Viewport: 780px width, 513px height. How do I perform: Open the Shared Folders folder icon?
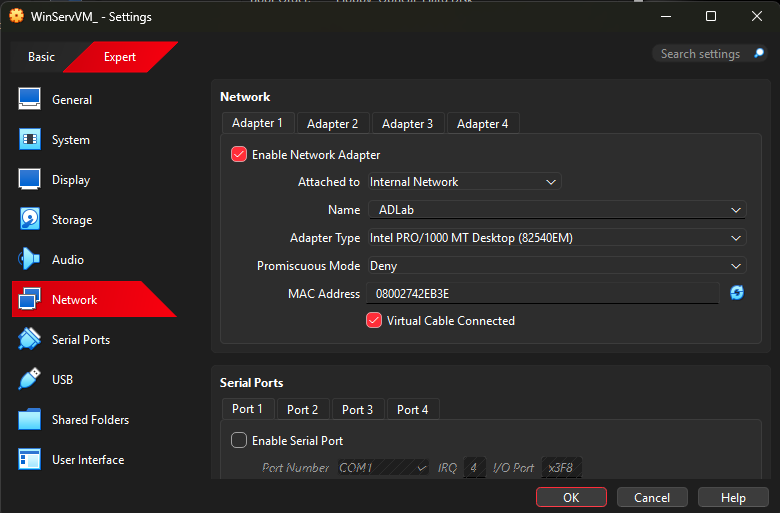coord(29,419)
